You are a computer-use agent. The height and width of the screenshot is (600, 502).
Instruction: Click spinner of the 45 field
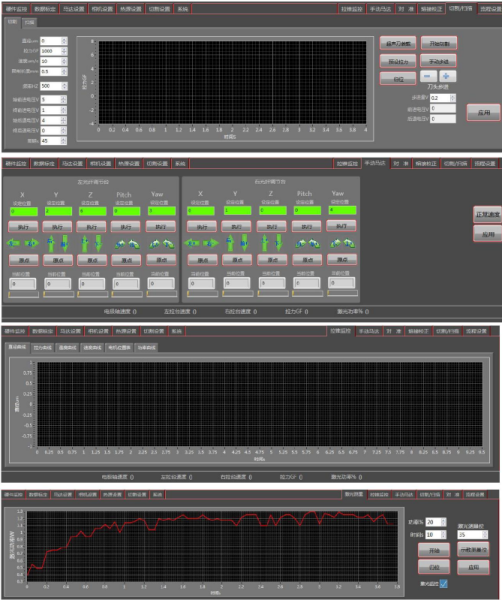(64, 141)
